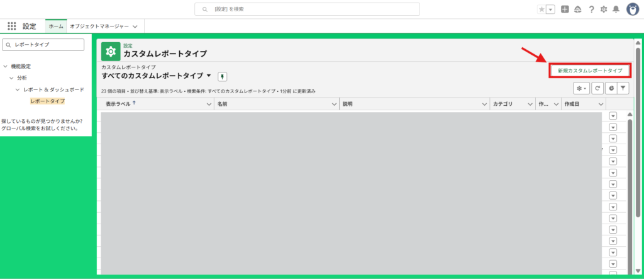The width and height of the screenshot is (644, 279).
Task: Open 説明 column actions chevron
Action: tap(484, 105)
